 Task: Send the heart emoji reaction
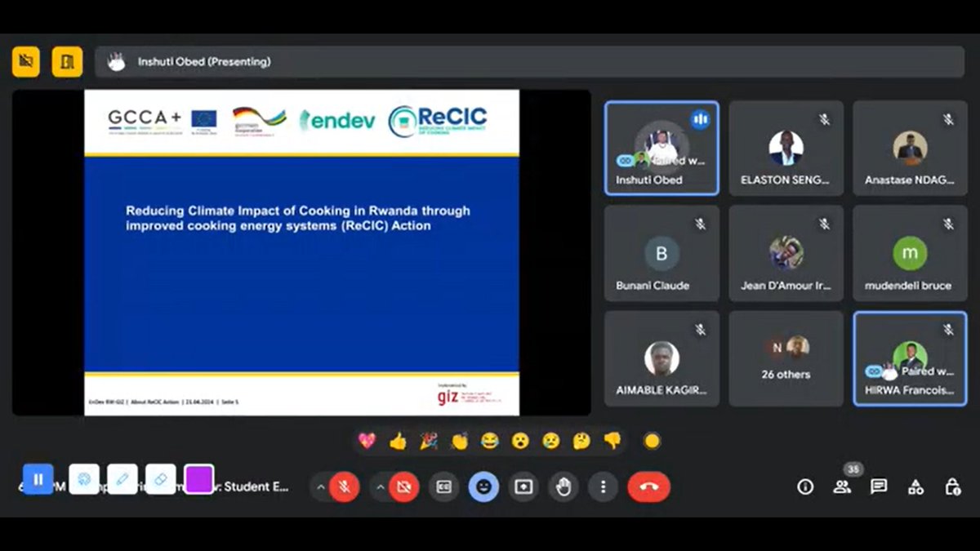tap(367, 441)
